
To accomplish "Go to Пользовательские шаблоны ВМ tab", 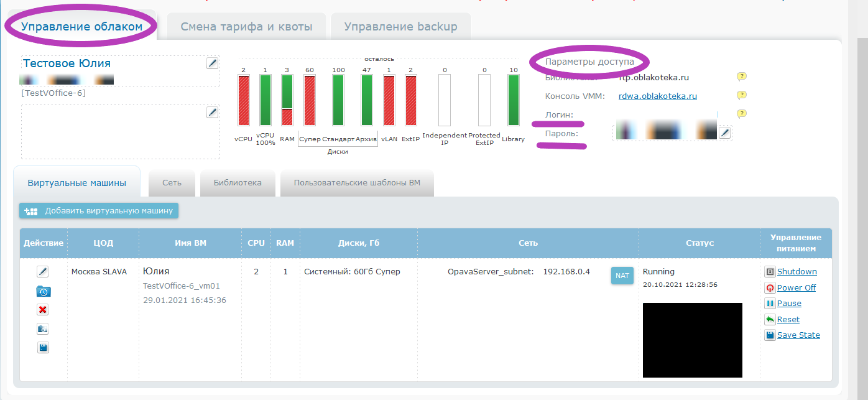I will [357, 183].
